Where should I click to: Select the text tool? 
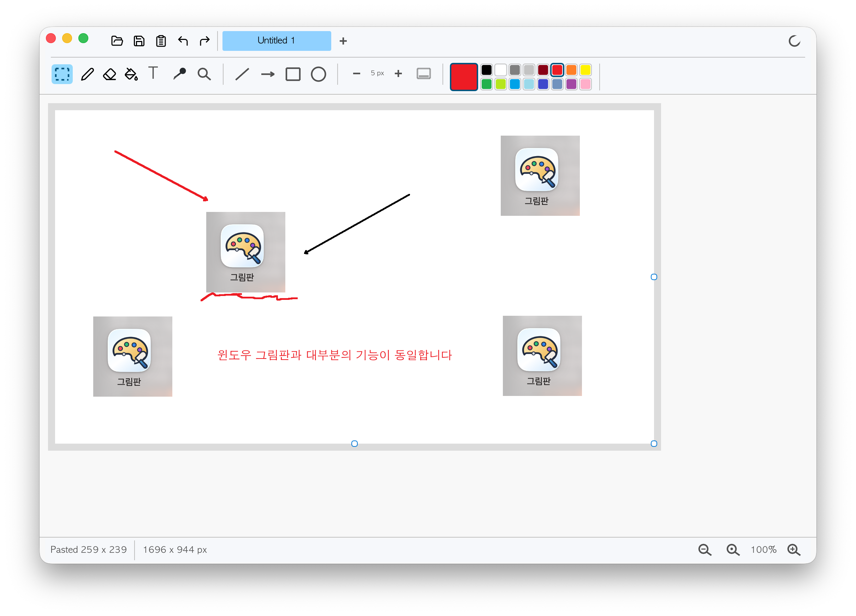click(153, 73)
